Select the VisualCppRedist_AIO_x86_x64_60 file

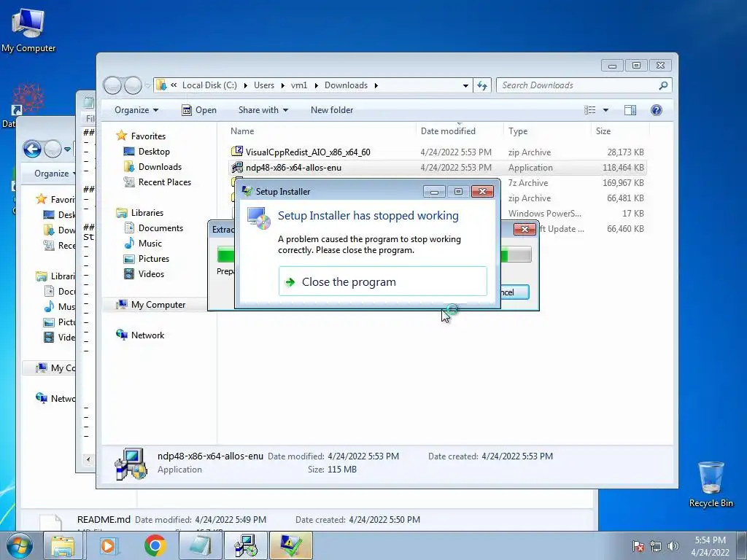tap(308, 152)
